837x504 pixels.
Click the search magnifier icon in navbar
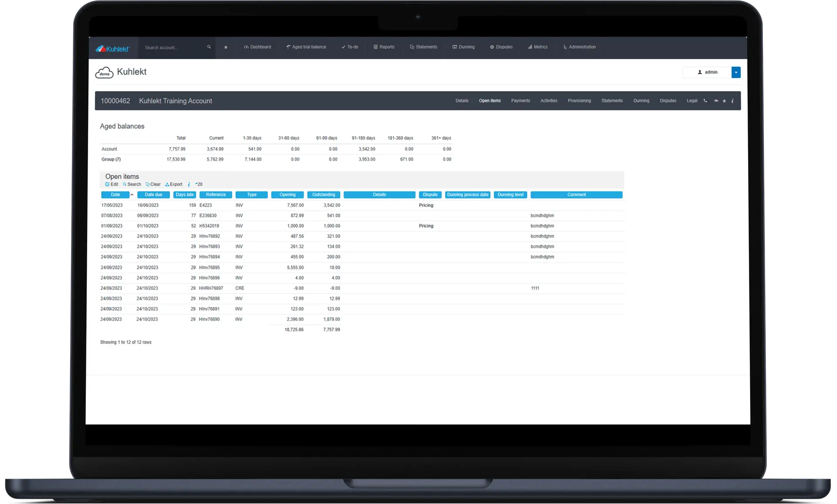[x=209, y=47]
